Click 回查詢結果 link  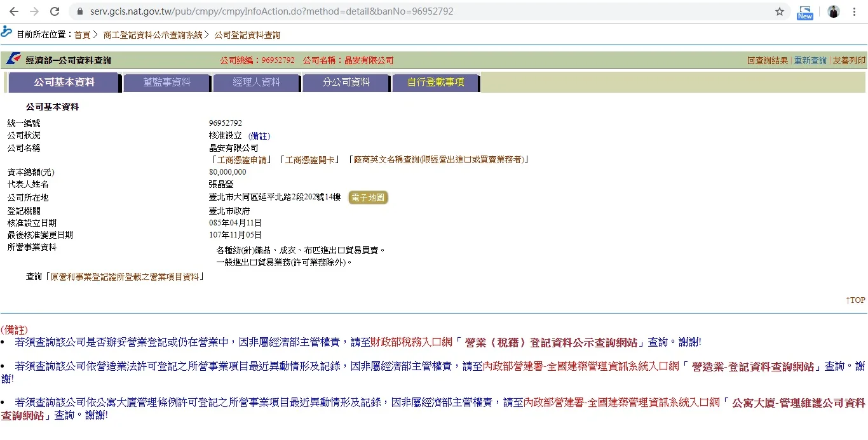(x=767, y=60)
